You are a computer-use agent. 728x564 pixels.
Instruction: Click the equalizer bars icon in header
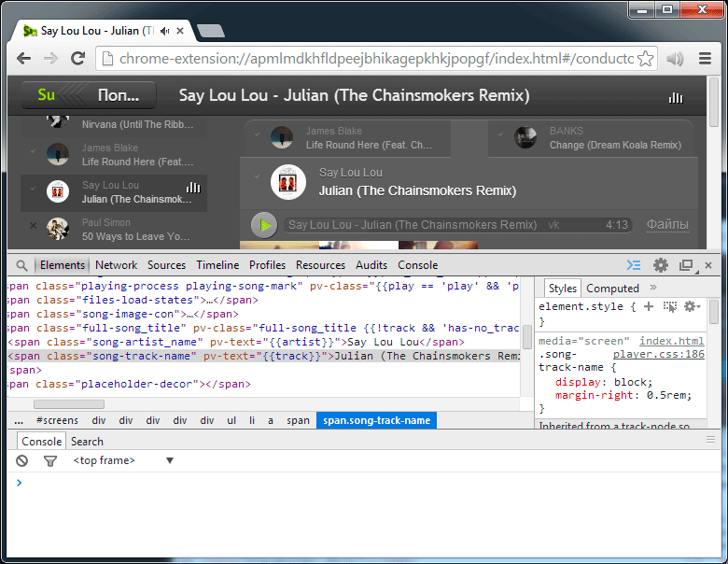[x=676, y=98]
